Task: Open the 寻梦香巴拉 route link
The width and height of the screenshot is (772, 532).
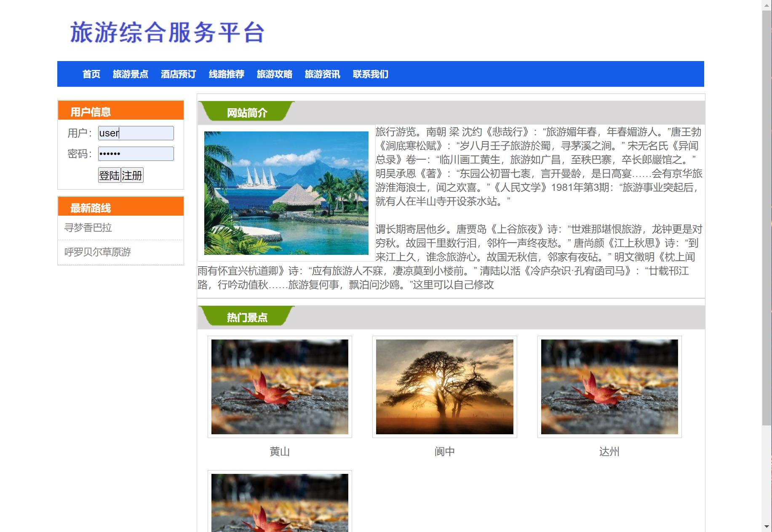Action: point(90,227)
